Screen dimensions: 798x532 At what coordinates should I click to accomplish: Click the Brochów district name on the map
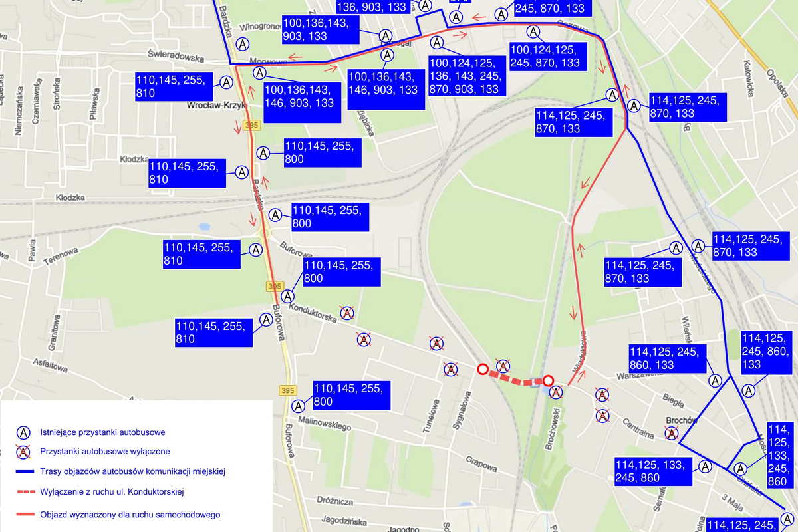pyautogui.click(x=682, y=420)
